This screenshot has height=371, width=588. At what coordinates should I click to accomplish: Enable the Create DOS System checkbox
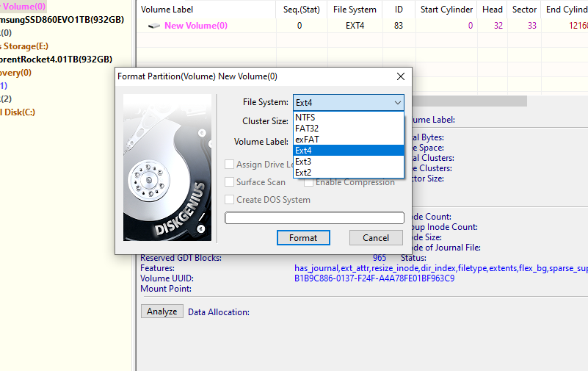(x=230, y=200)
